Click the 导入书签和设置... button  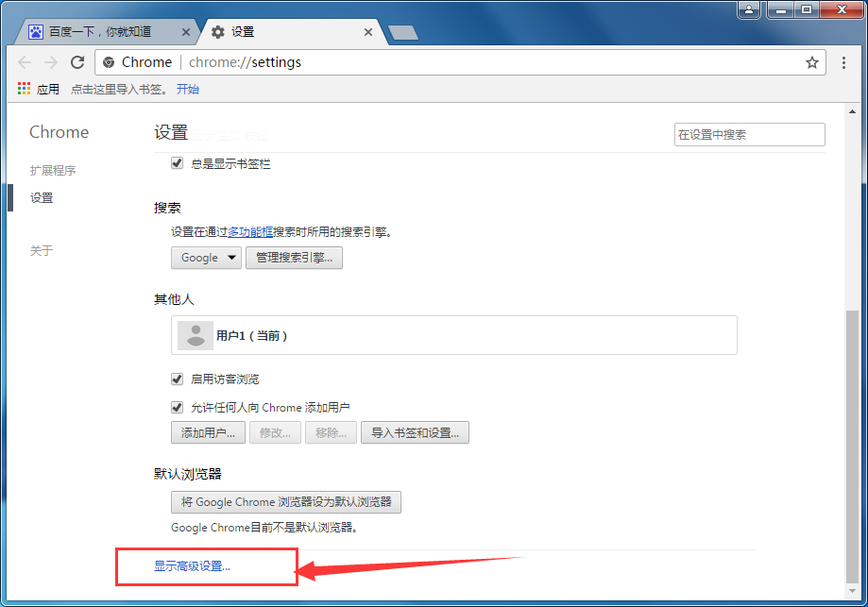tap(416, 432)
